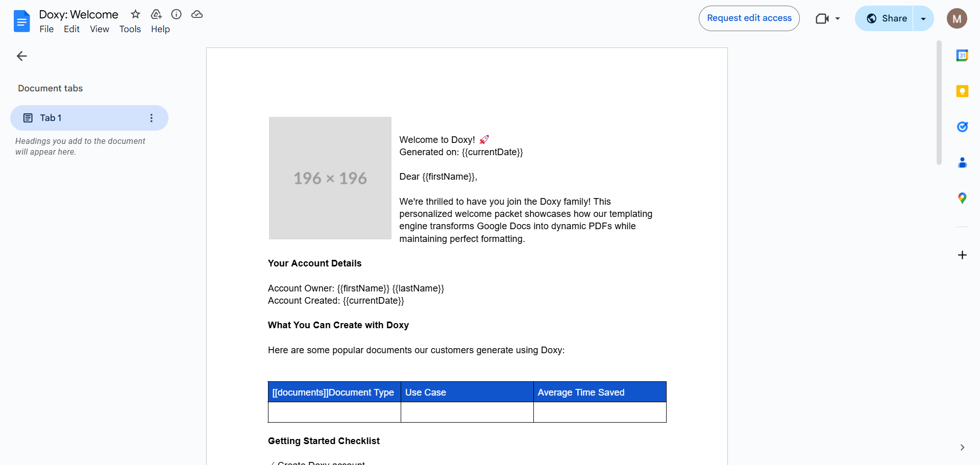
Task: Click Request edit access button
Action: pos(749,18)
